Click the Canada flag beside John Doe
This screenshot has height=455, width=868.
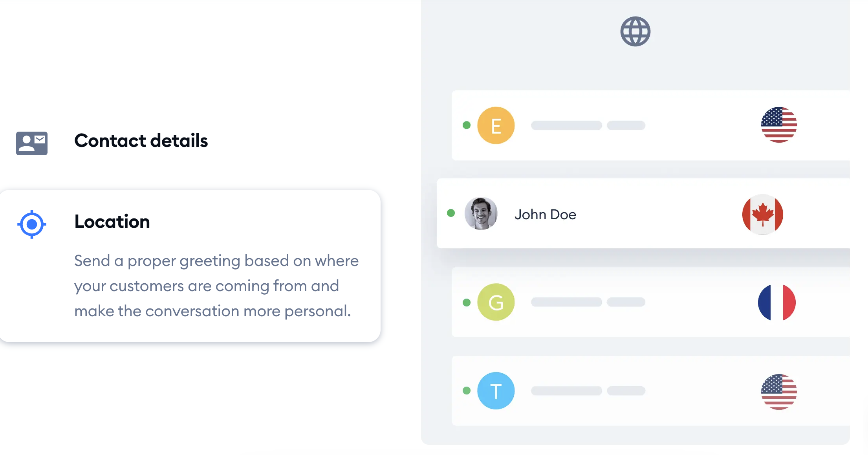[762, 215]
